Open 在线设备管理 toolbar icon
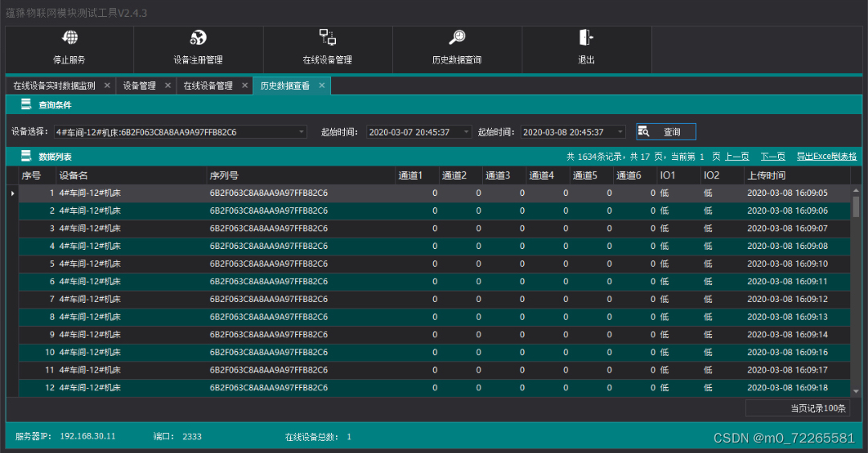 tap(328, 37)
